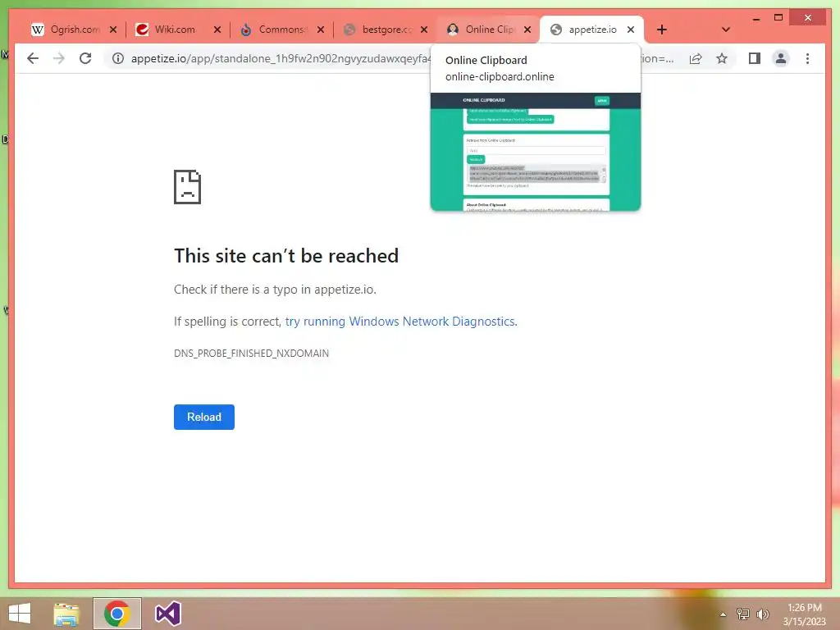Image resolution: width=840 pixels, height=630 pixels.
Task: Open the Windows Network Diagnostics link
Action: pyautogui.click(x=400, y=322)
